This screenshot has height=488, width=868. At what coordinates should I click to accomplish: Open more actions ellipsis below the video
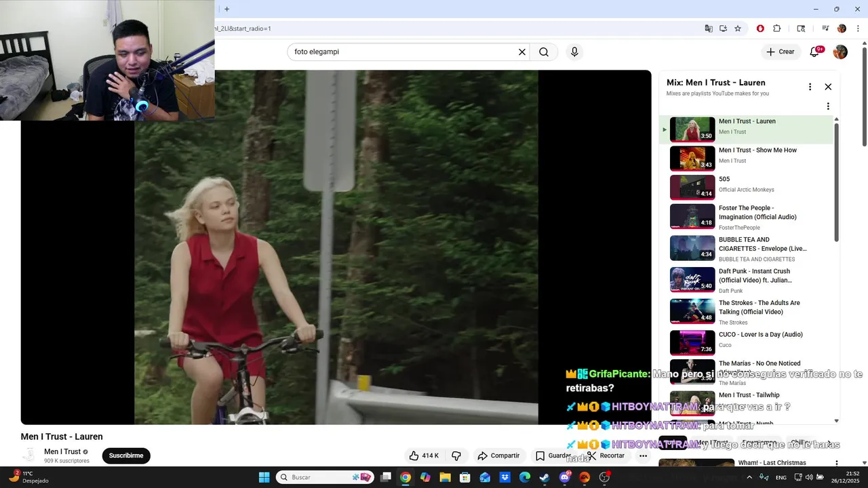pos(643,455)
